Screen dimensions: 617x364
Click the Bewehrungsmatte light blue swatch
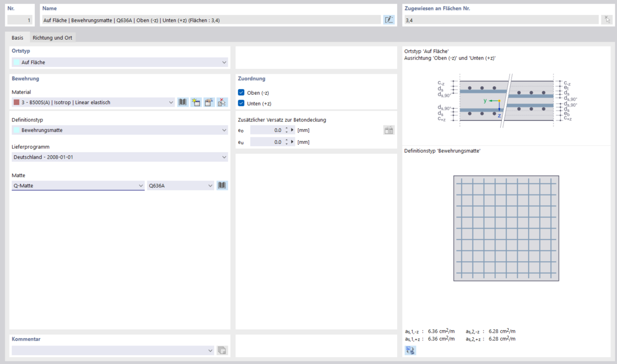click(16, 130)
